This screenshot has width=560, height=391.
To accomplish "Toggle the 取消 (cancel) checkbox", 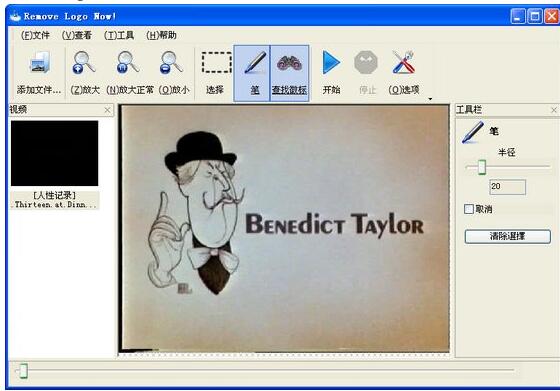I will [x=469, y=209].
